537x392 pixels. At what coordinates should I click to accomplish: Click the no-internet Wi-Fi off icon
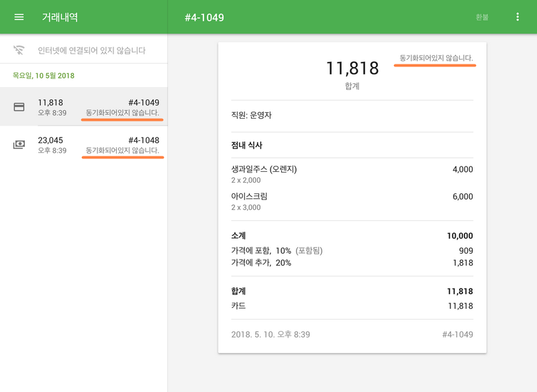coord(19,50)
